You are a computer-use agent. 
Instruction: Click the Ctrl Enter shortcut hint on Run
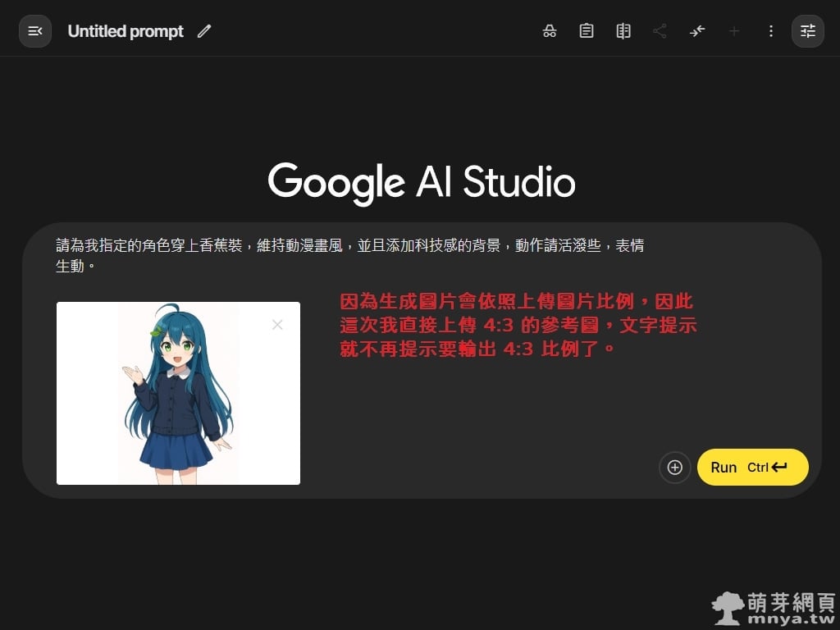tap(767, 468)
